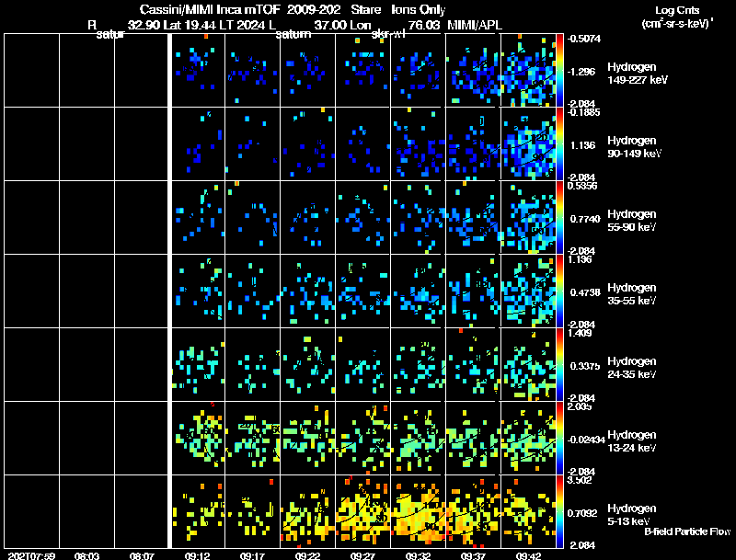The image size is (736, 560).
Task: Click the '0.3375' color scale value
Action: click(x=585, y=366)
